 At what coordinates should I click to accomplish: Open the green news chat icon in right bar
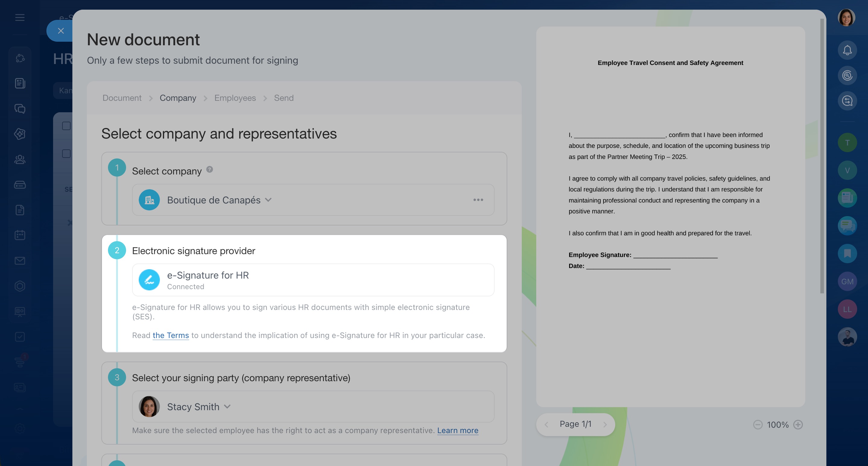(x=847, y=198)
